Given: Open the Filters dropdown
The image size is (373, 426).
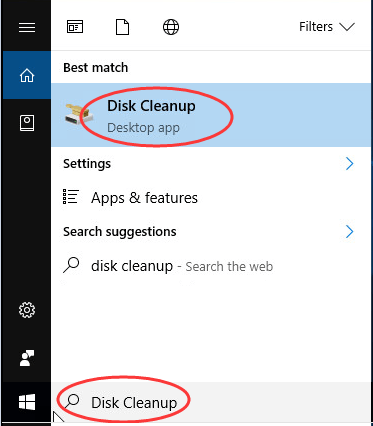Looking at the screenshot, I should (x=327, y=27).
